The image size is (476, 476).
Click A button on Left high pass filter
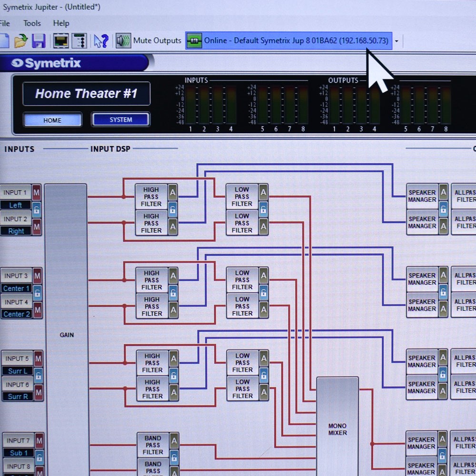pos(173,192)
